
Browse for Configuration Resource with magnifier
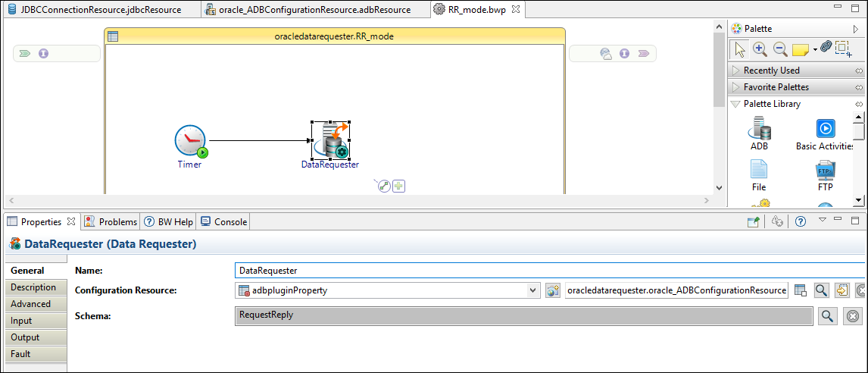pos(821,290)
